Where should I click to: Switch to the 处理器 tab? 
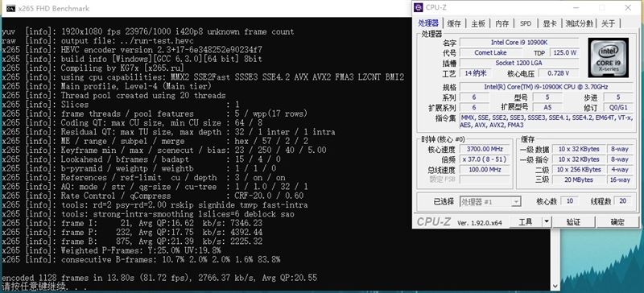tap(428, 23)
